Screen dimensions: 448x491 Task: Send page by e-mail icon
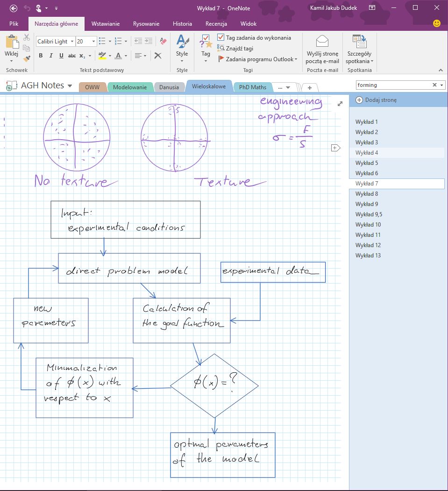tap(322, 41)
